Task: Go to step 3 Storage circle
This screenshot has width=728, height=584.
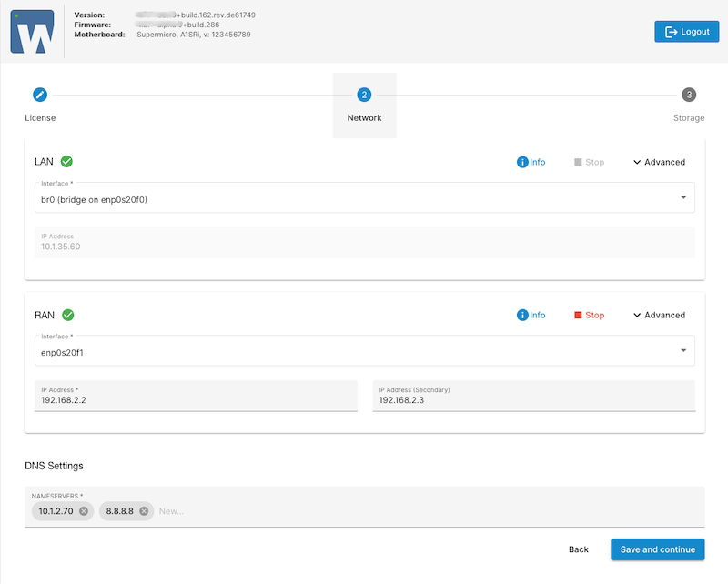Action: pyautogui.click(x=689, y=95)
